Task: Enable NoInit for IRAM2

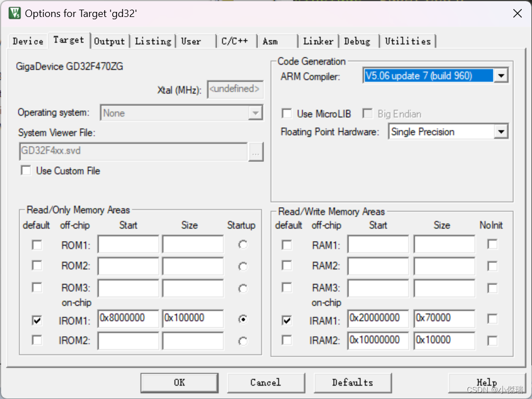Action: [x=492, y=341]
